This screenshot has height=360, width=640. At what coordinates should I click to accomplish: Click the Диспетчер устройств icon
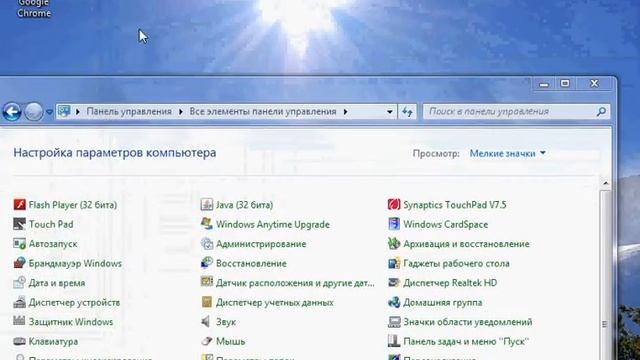[x=20, y=302]
